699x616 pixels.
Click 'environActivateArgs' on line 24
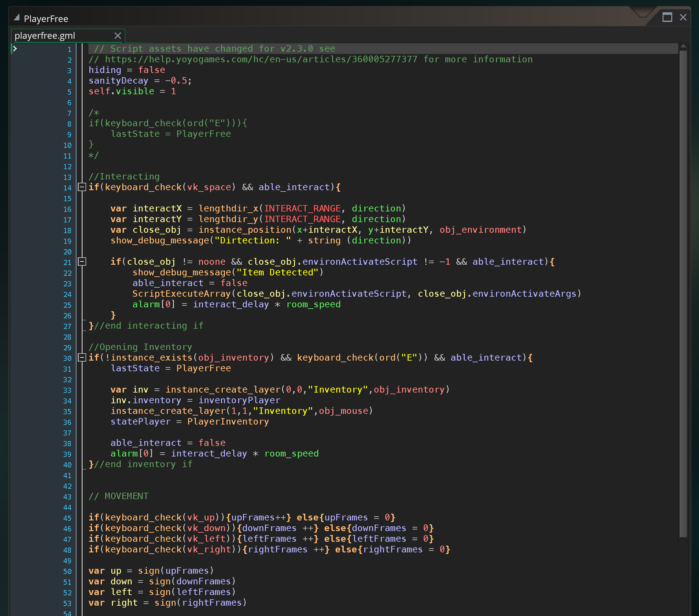tap(525, 293)
